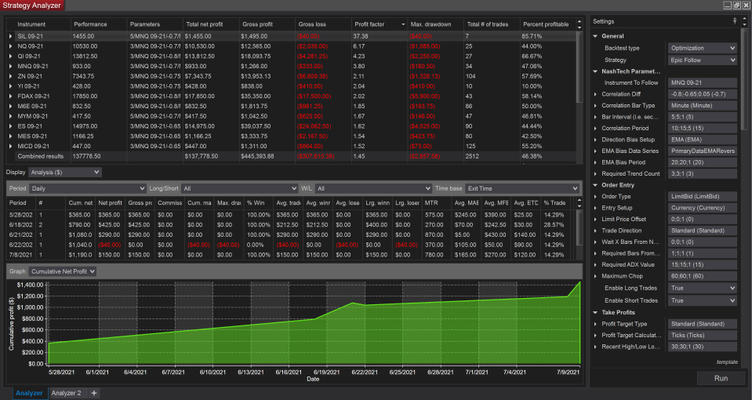Collapse the General settings section
This screenshot has width=752, height=400.
pyautogui.click(x=597, y=35)
